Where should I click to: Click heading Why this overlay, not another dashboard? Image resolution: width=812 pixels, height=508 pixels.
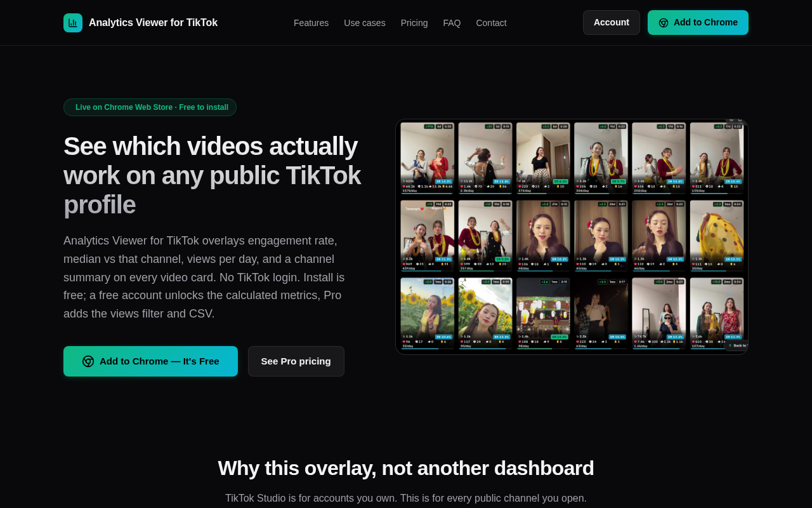[406, 468]
